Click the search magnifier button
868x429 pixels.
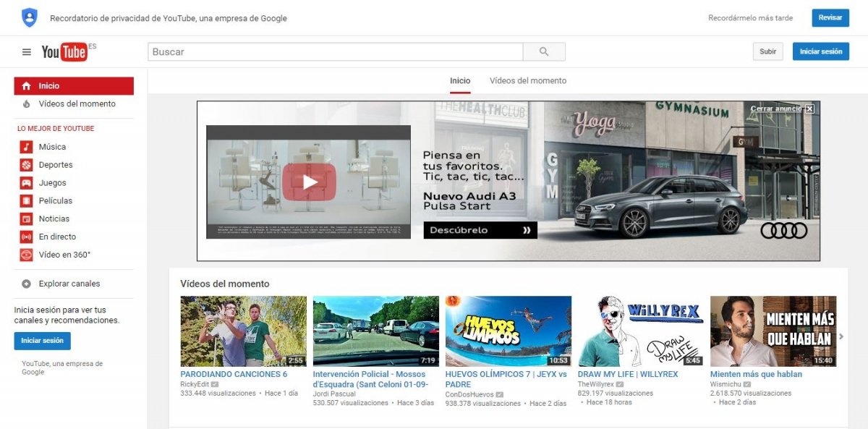click(545, 52)
